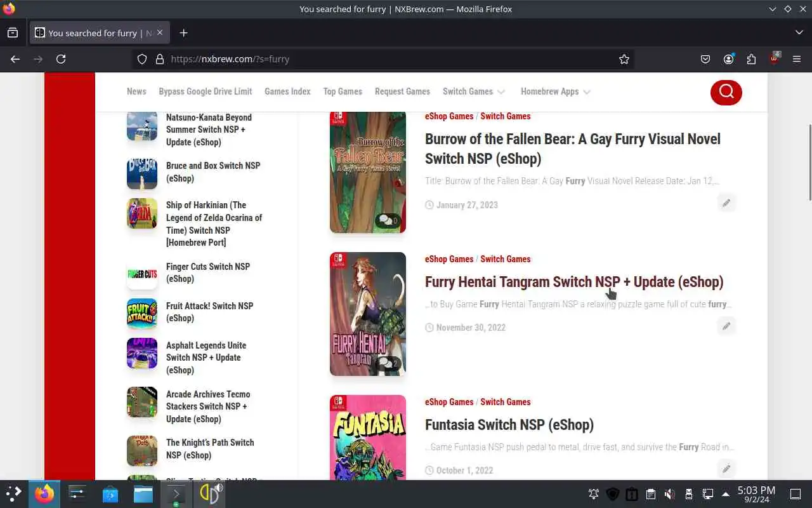Launch Firefox from taskbar

pyautogui.click(x=44, y=493)
